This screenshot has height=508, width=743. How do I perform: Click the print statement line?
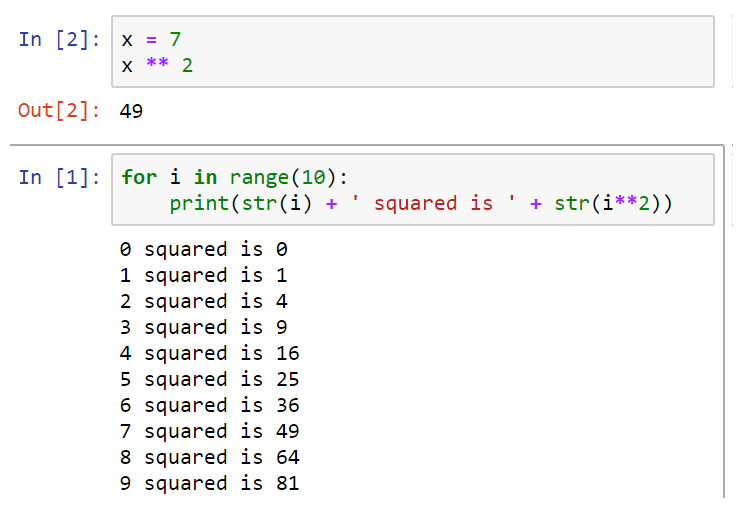click(x=421, y=203)
